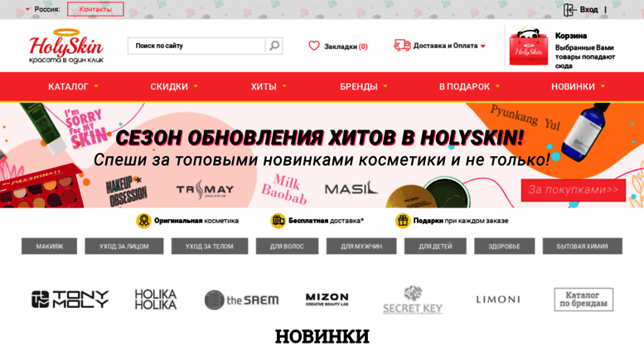Open the БРЕНДЫ menu item
This screenshot has height=351, width=644.
(359, 86)
